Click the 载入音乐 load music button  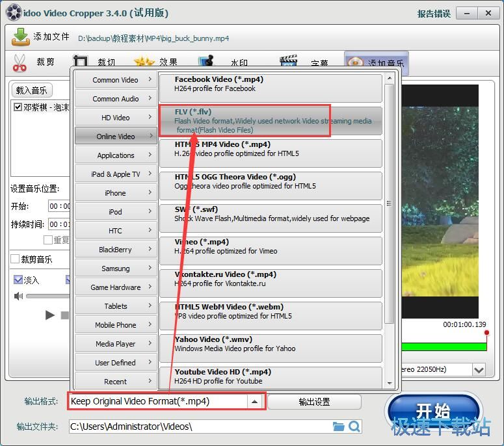(31, 90)
